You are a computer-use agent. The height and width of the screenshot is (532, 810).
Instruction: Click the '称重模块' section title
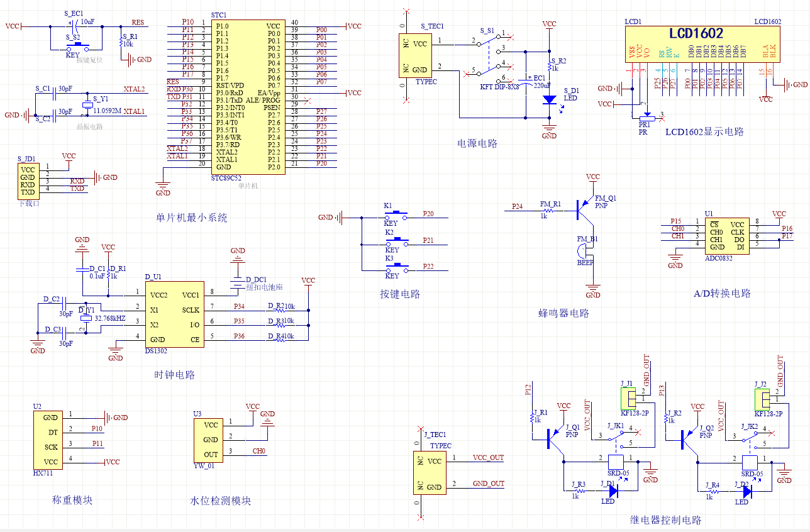coord(72,501)
